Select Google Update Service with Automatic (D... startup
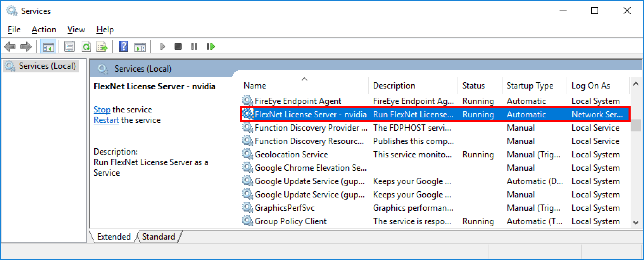 point(435,181)
